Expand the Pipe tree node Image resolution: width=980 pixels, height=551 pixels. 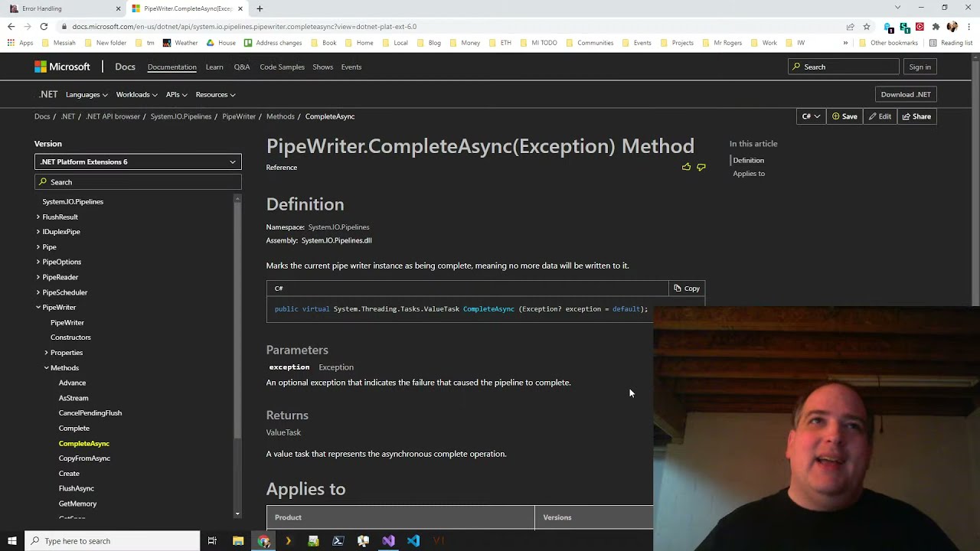coord(38,247)
